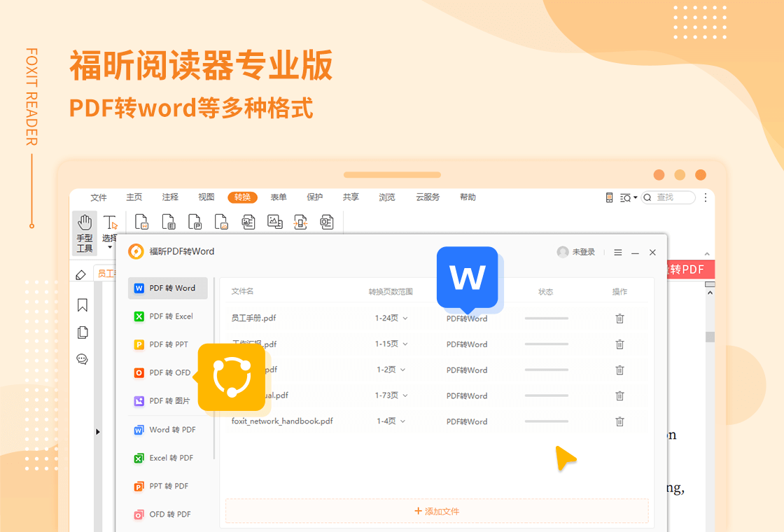Click the scrollbar up arrow in reader

(x=710, y=293)
